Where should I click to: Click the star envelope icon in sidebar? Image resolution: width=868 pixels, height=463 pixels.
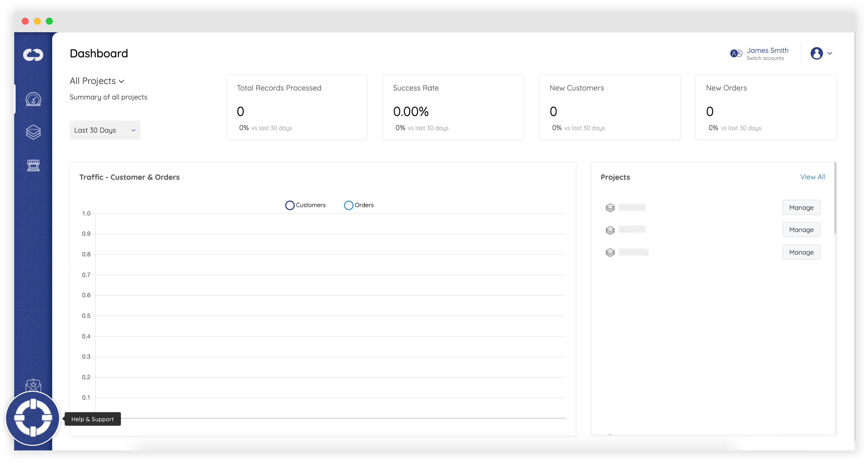(x=33, y=385)
